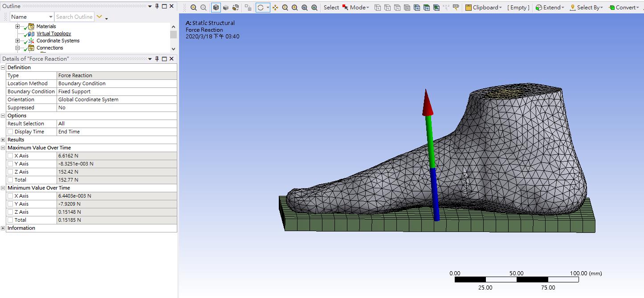
Task: Expand the Results section in Details
Action: click(3, 140)
